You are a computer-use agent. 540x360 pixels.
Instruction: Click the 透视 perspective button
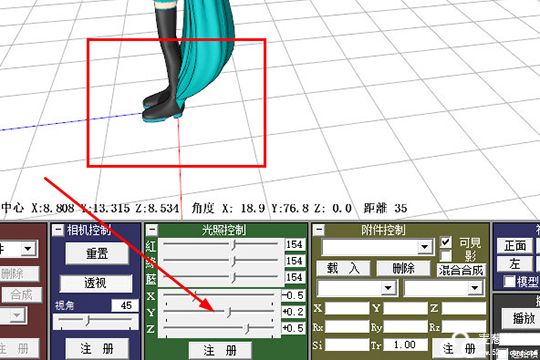(96, 283)
